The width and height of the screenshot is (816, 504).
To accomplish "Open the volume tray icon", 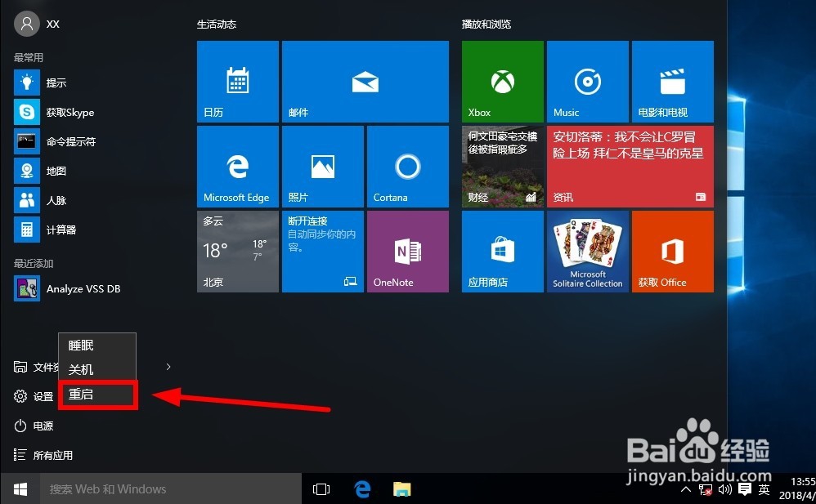I will click(x=725, y=489).
